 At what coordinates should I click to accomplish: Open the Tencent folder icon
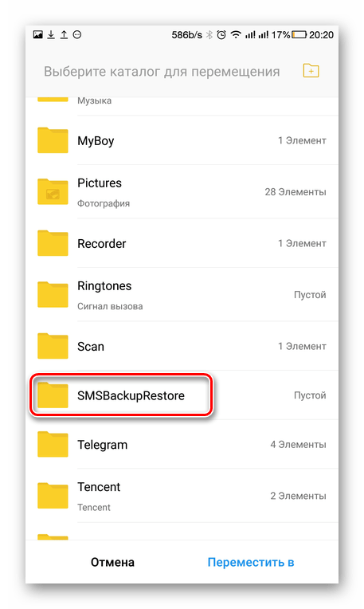tap(53, 496)
